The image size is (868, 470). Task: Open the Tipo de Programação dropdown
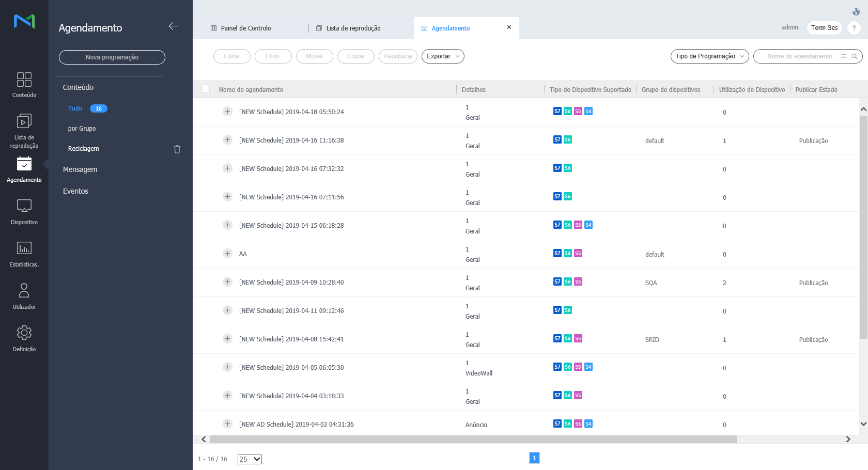[709, 56]
